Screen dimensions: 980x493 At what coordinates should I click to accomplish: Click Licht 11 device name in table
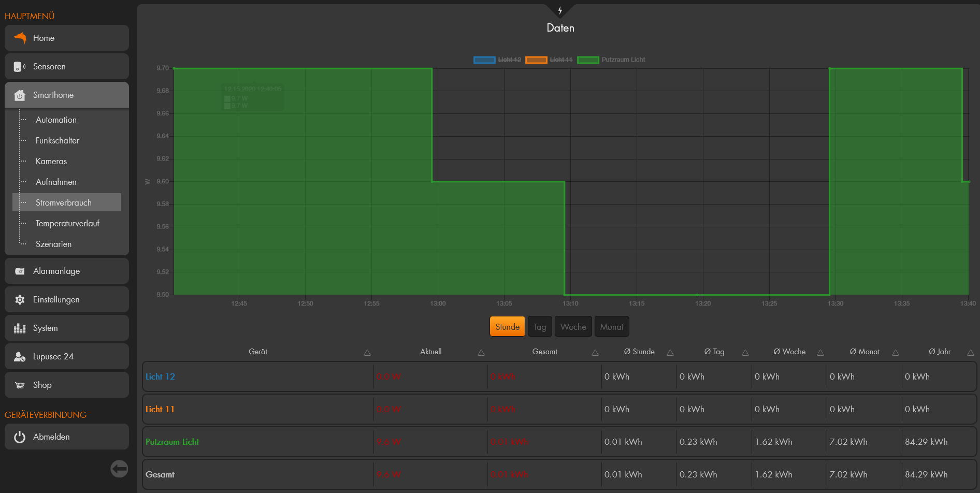coord(160,409)
